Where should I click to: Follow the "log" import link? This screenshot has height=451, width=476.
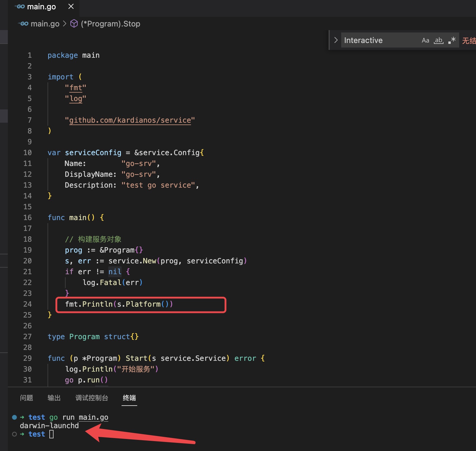tap(76, 99)
